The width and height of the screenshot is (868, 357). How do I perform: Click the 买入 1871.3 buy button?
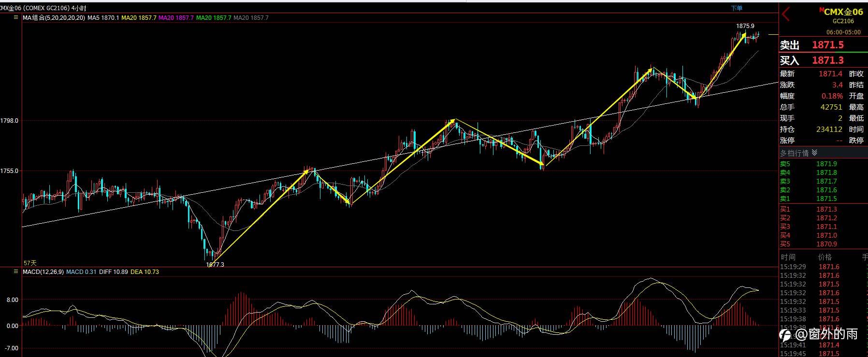824,60
